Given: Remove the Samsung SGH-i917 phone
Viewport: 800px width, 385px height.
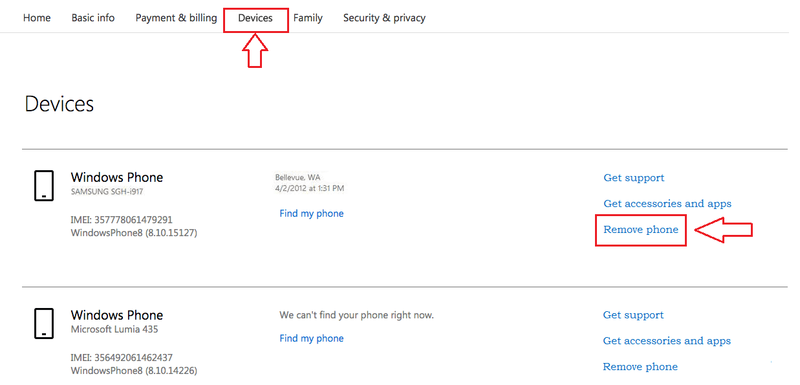Looking at the screenshot, I should [x=641, y=229].
